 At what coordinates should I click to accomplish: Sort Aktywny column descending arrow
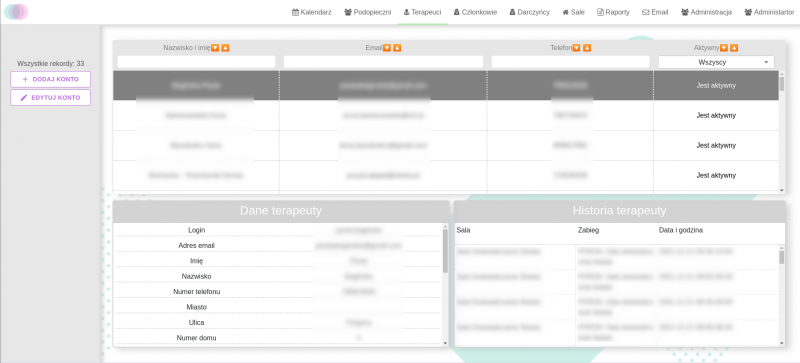click(723, 48)
